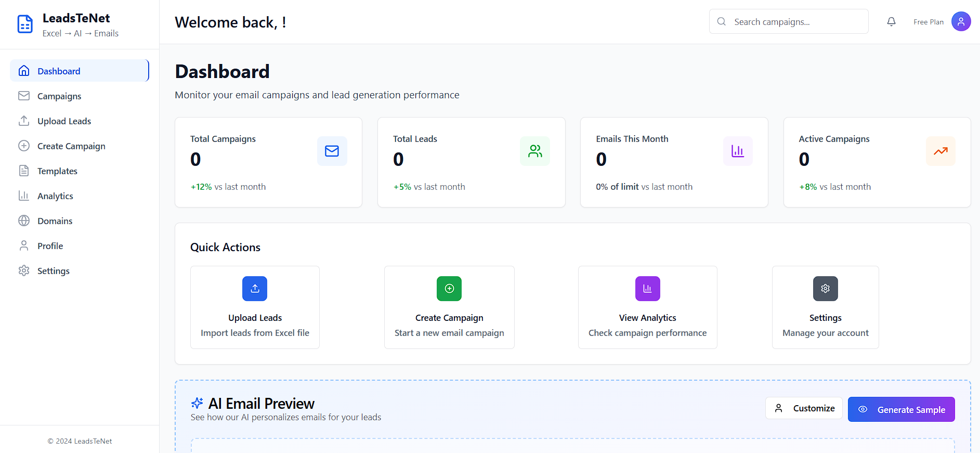Image resolution: width=980 pixels, height=453 pixels.
Task: Go to Dashboard in the sidebar
Action: pos(80,71)
